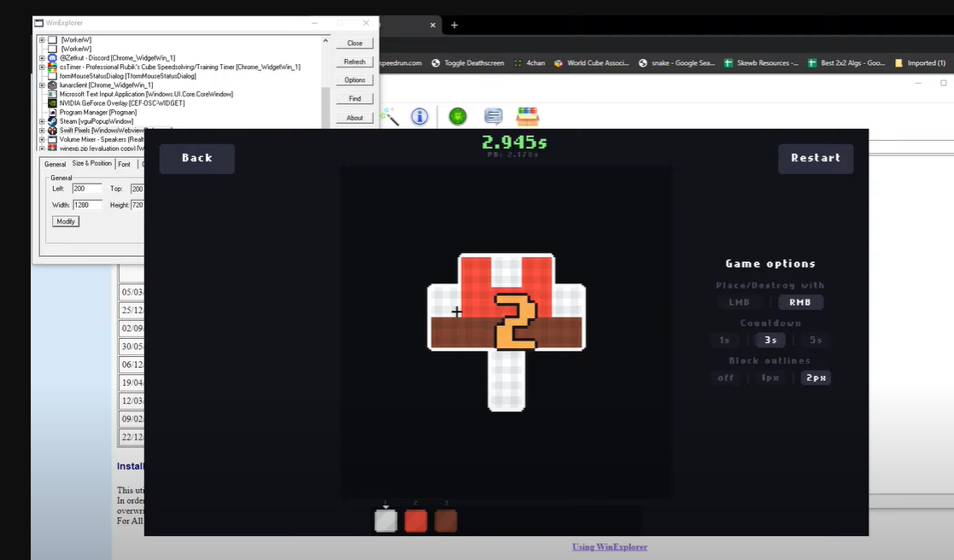Click the Back button in game

tap(197, 158)
